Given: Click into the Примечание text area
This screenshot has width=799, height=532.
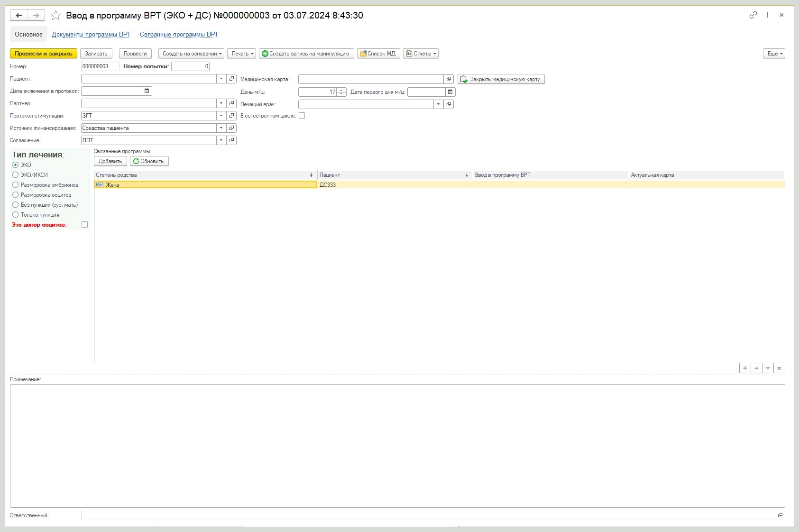Looking at the screenshot, I should (397, 446).
